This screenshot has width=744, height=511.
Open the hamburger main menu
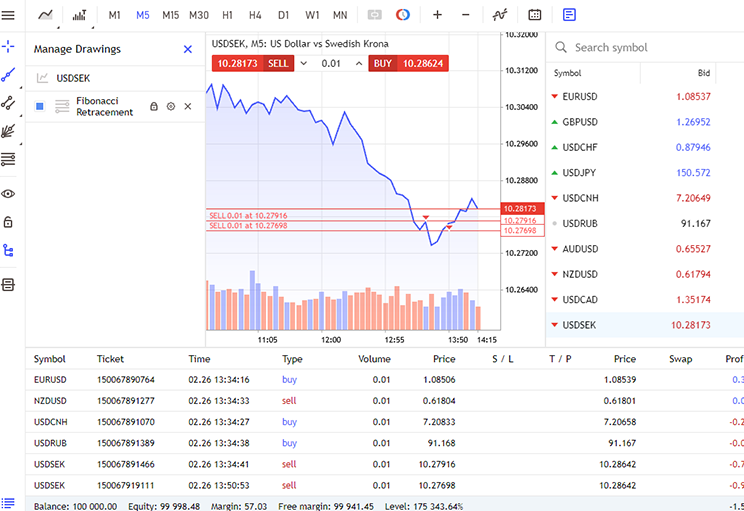tap(9, 15)
